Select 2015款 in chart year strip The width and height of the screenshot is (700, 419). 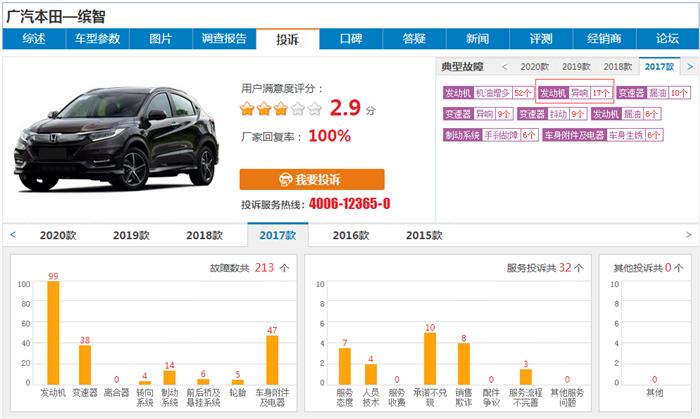(x=424, y=235)
